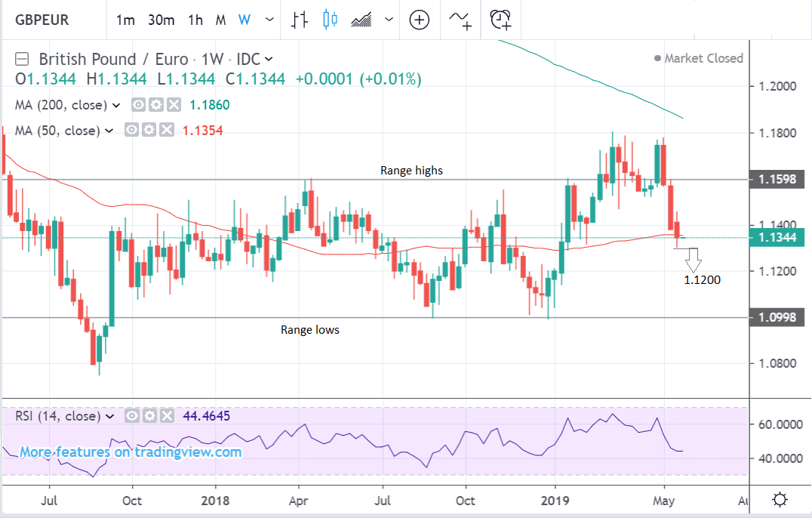Open the More features on tradingview.com link
This screenshot has height=518, width=812.
131,452
